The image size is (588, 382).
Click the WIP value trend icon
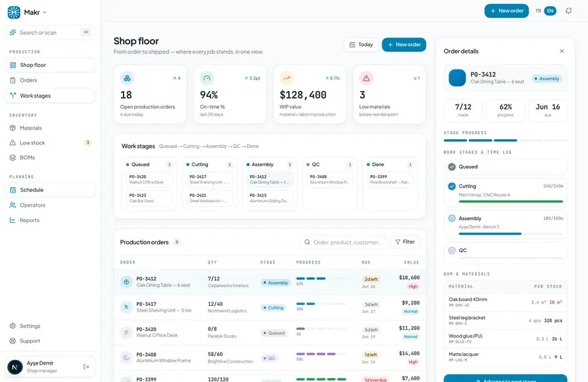click(x=287, y=78)
